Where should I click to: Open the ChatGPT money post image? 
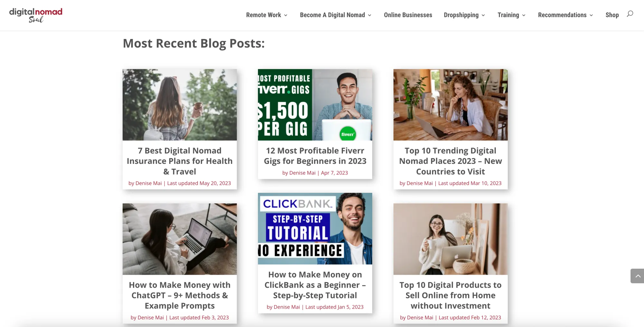(x=180, y=239)
